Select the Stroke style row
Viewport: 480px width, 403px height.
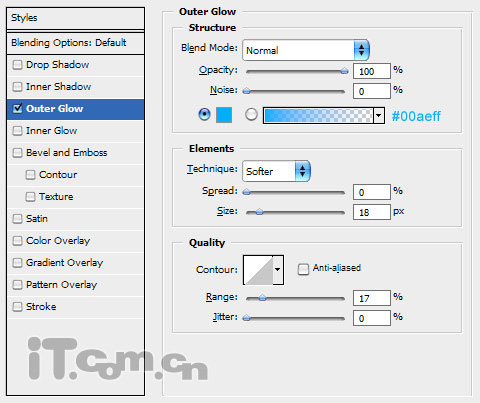point(75,307)
